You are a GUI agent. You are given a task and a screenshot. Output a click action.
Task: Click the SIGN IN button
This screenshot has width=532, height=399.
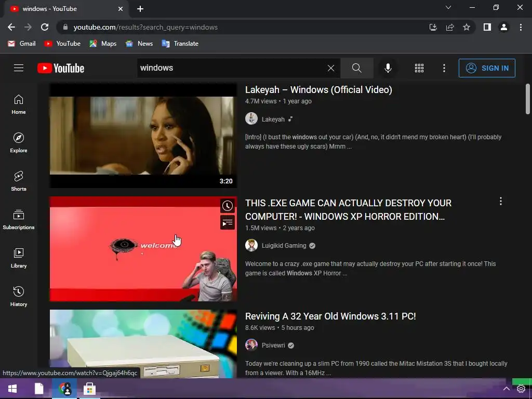[x=487, y=68]
